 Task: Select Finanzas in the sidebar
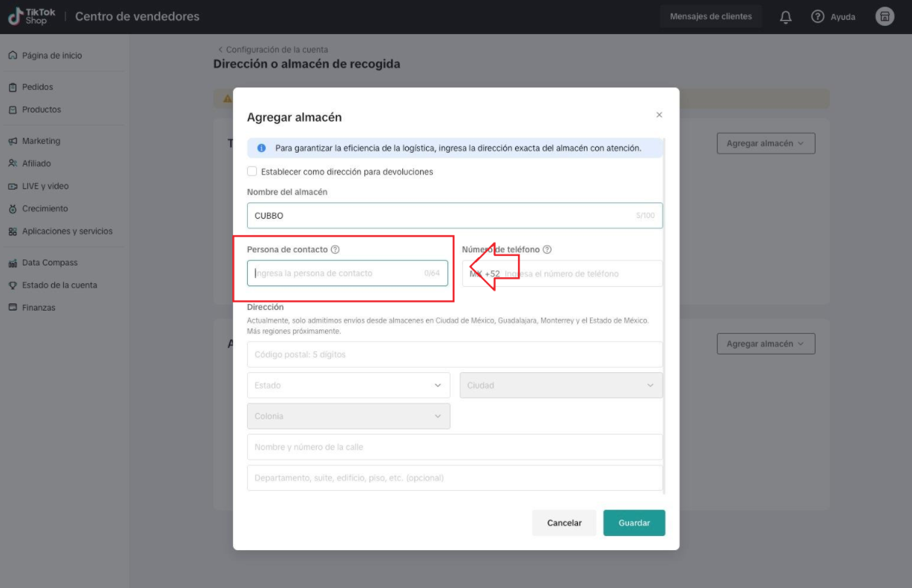pos(38,308)
